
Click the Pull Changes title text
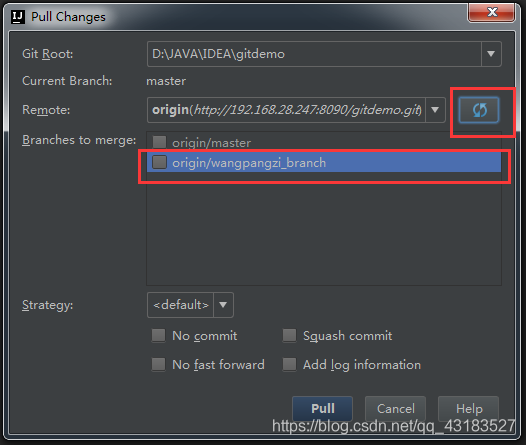point(68,17)
